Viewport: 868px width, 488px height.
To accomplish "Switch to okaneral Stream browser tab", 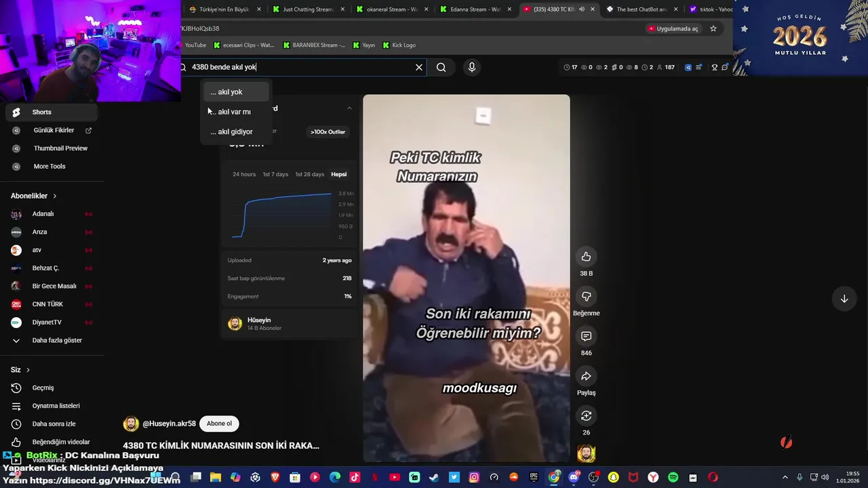I will pyautogui.click(x=391, y=9).
